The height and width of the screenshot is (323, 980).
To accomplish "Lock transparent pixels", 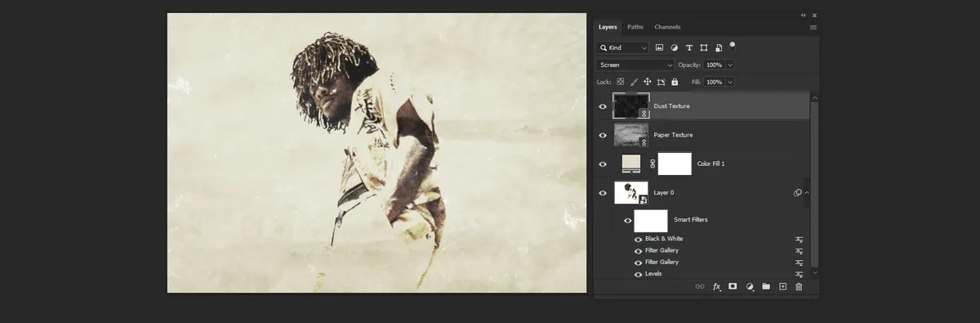I will [620, 82].
